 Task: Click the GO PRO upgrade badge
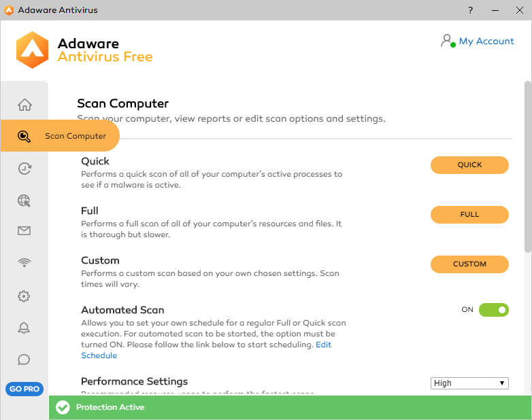pos(24,389)
